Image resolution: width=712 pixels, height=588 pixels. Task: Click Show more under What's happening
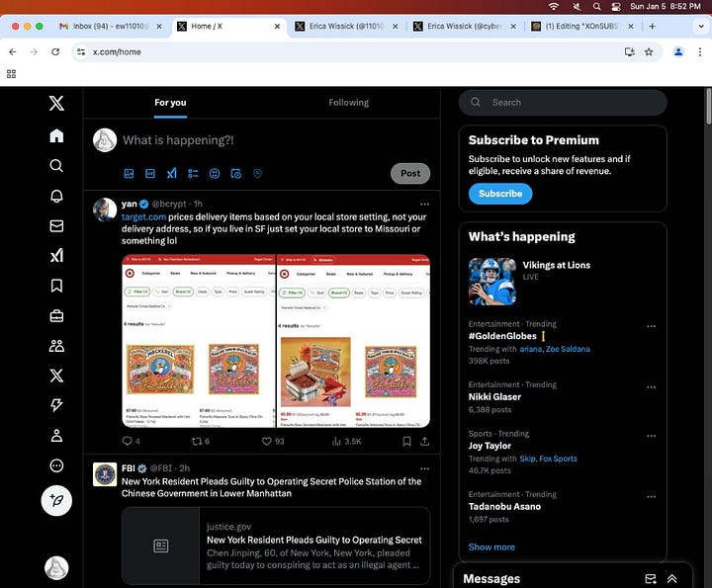(491, 546)
